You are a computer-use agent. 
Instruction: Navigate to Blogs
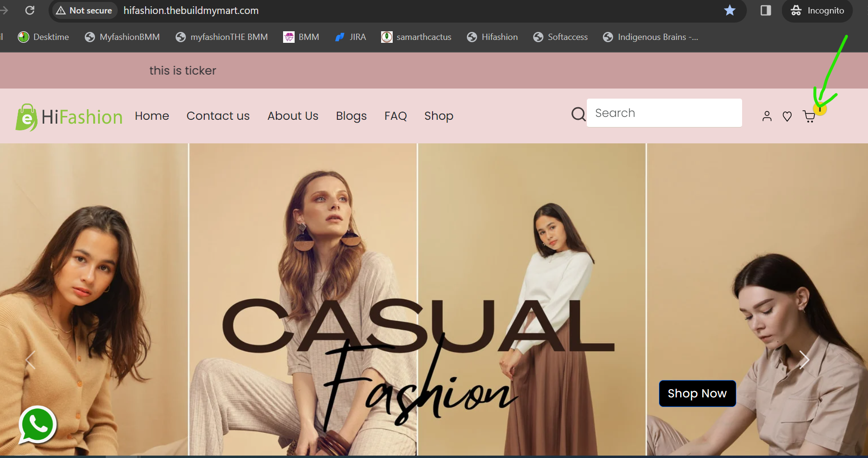point(351,116)
